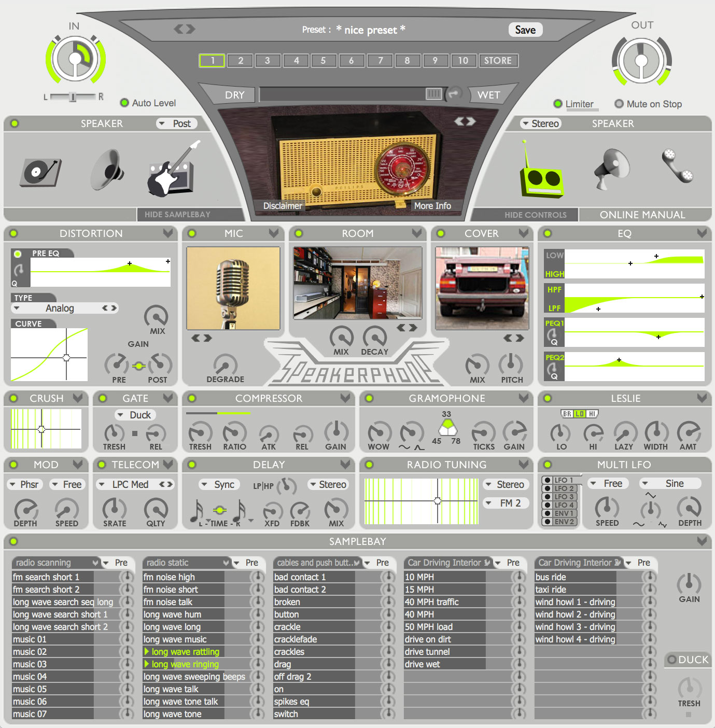Switch to preset slot 5
The image size is (715, 728).
(324, 61)
